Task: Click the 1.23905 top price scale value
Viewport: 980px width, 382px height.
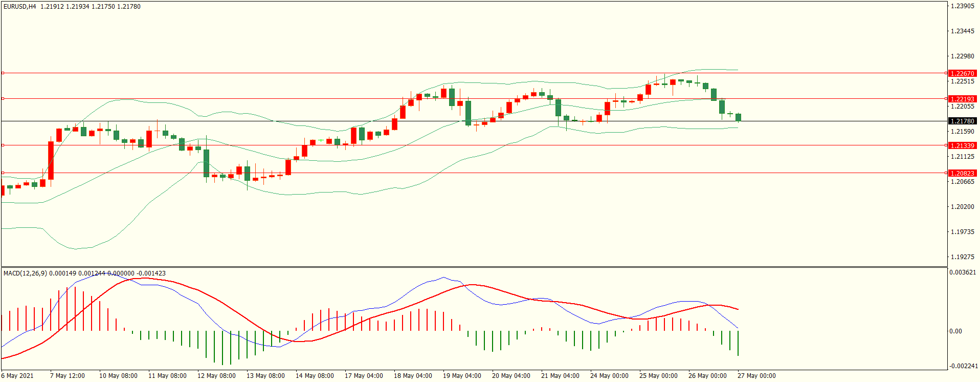Action: coord(962,6)
